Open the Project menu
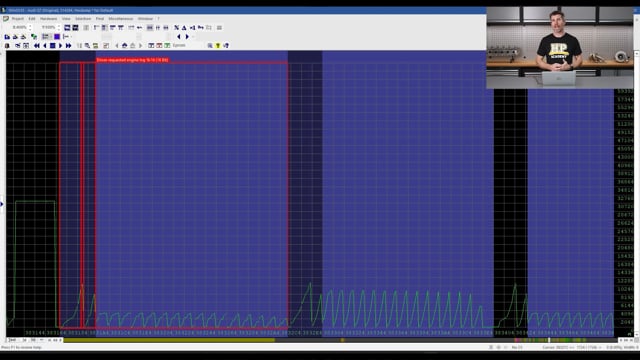The width and height of the screenshot is (640, 360). point(18,19)
